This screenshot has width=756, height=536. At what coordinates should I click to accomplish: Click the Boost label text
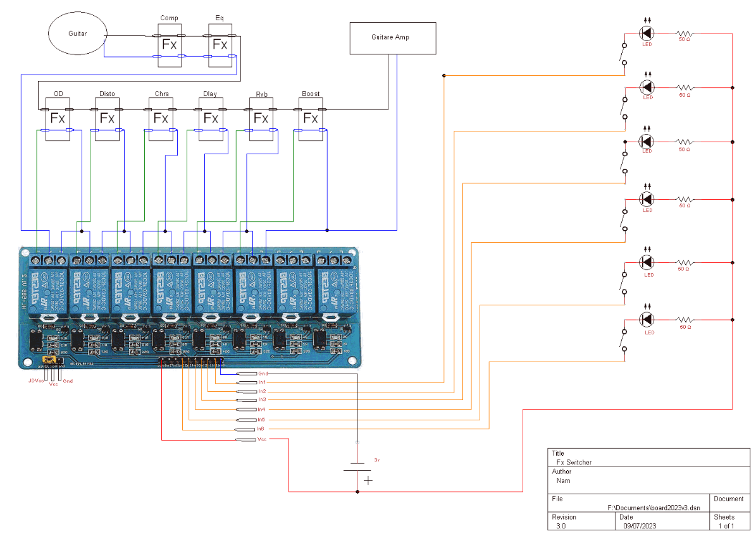(311, 94)
